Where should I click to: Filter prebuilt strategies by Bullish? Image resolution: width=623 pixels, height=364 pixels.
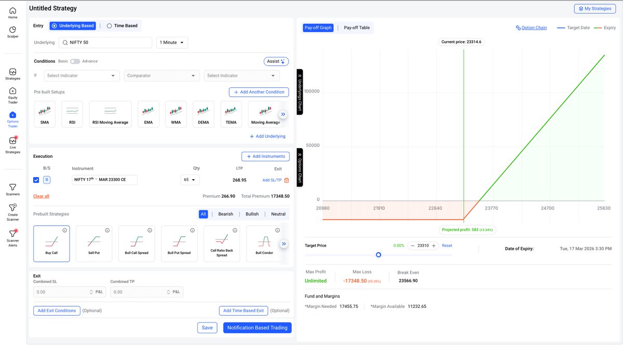252,214
